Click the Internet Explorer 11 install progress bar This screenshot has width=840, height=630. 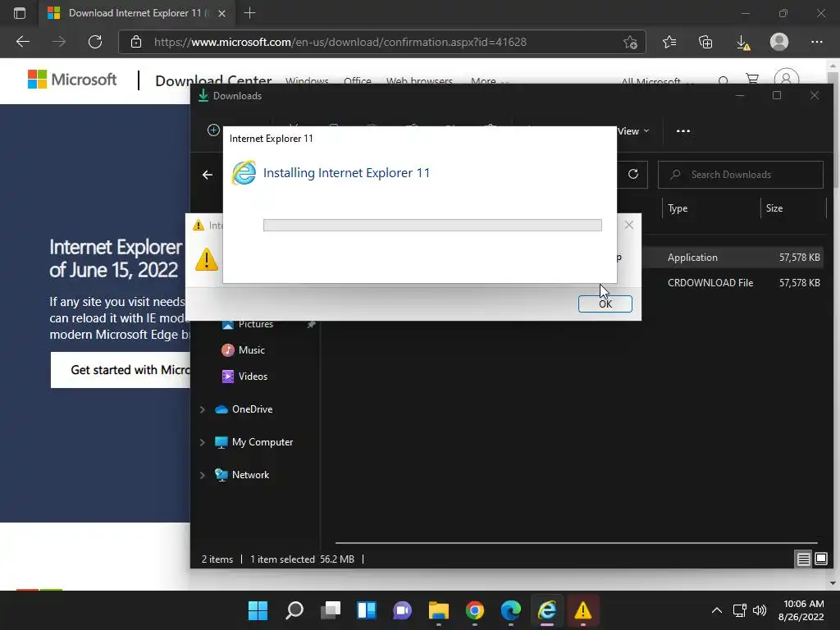click(432, 225)
